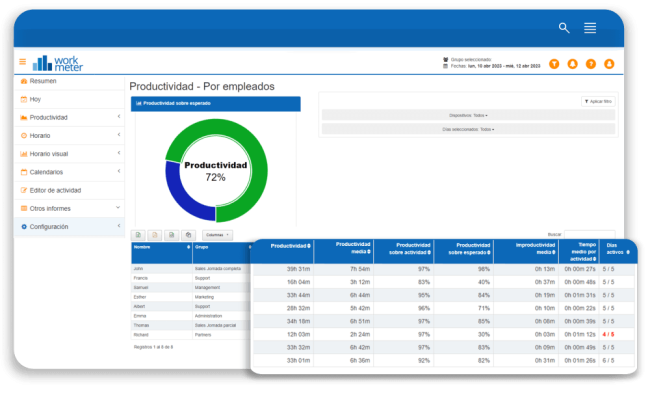Open the orange help question icon

tap(591, 64)
